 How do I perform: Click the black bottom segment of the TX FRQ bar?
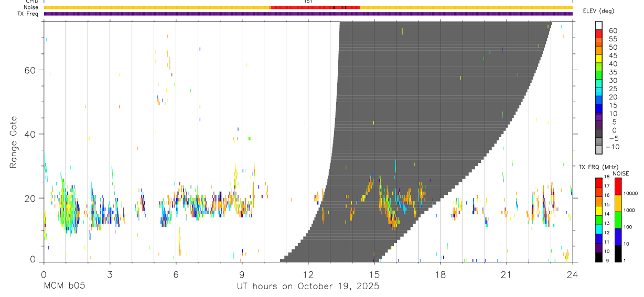pyautogui.click(x=598, y=257)
